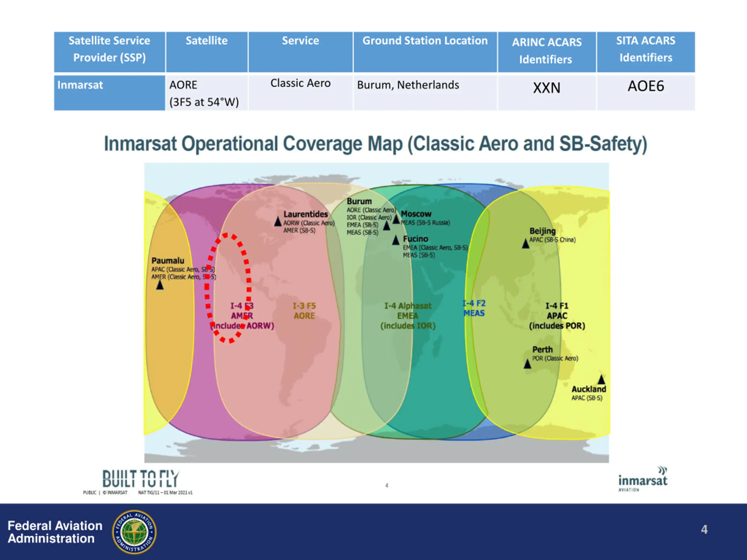Image resolution: width=747 pixels, height=560 pixels.
Task: Select the Moscow ground station triangle
Action: point(396,219)
